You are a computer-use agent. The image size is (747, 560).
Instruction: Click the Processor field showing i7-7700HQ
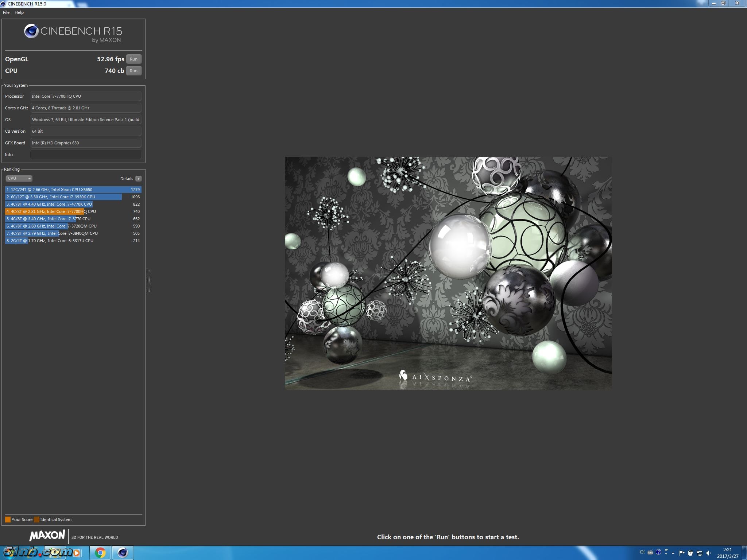[x=85, y=96]
